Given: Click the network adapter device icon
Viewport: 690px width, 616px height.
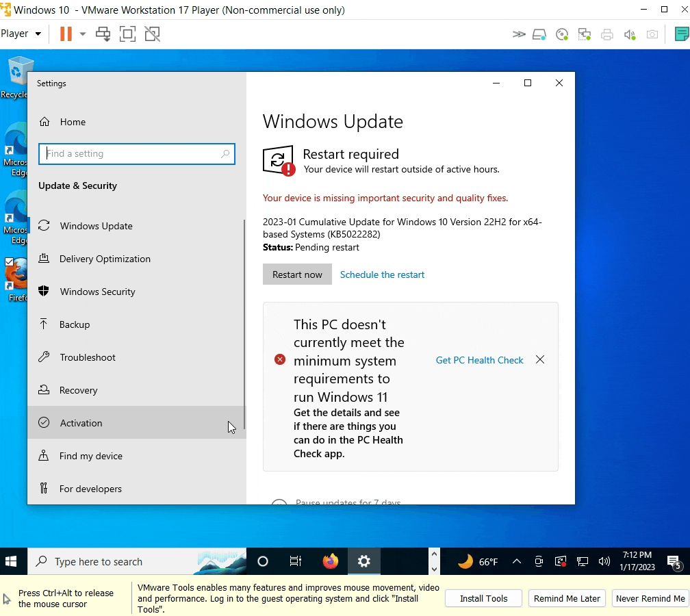Looking at the screenshot, I should coord(585,34).
